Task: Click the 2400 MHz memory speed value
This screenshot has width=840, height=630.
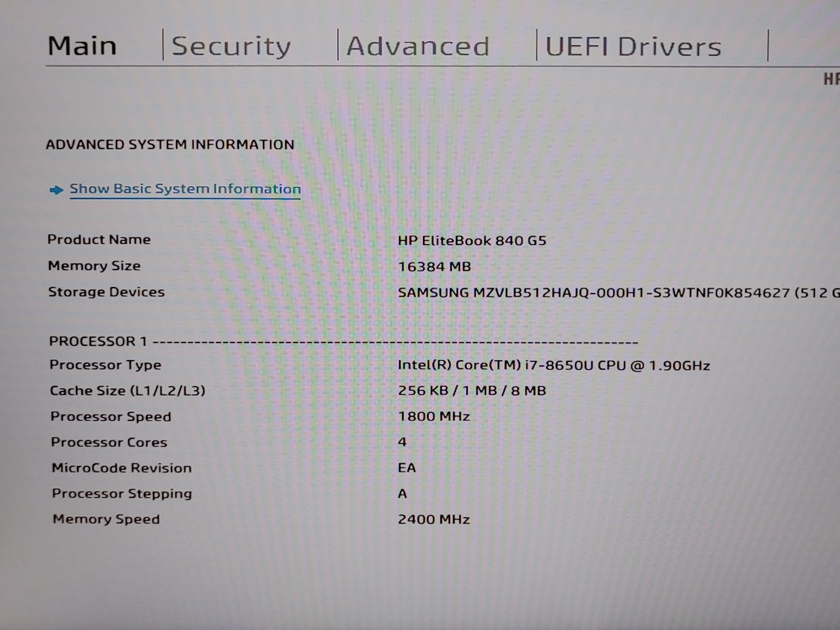Action: tap(434, 519)
